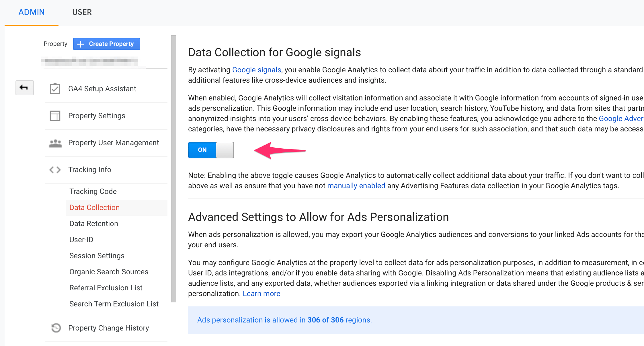Click the back arrow icon button

click(x=24, y=88)
